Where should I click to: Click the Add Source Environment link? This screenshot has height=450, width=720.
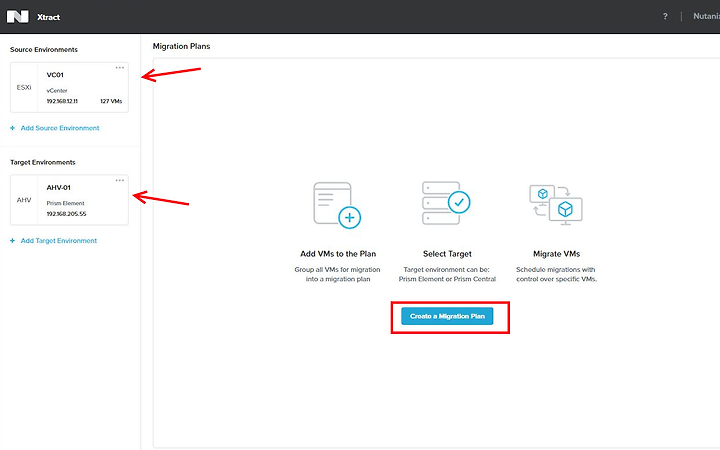[60, 128]
